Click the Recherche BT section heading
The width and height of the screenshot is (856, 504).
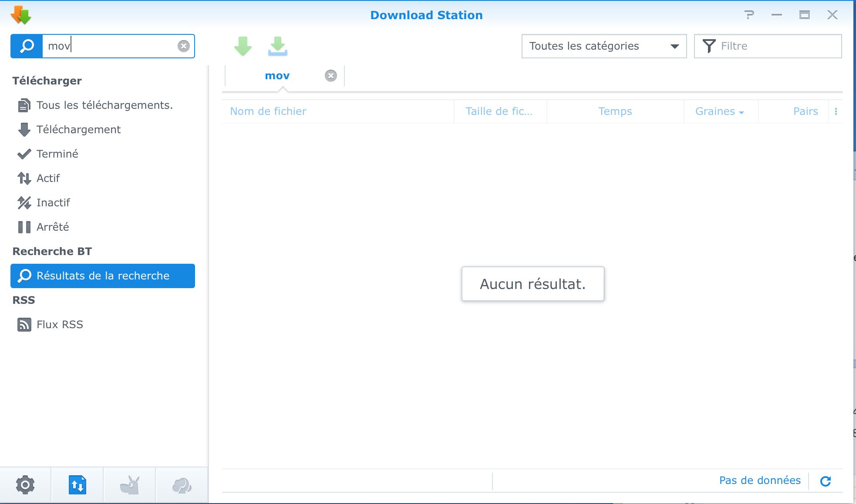(52, 252)
